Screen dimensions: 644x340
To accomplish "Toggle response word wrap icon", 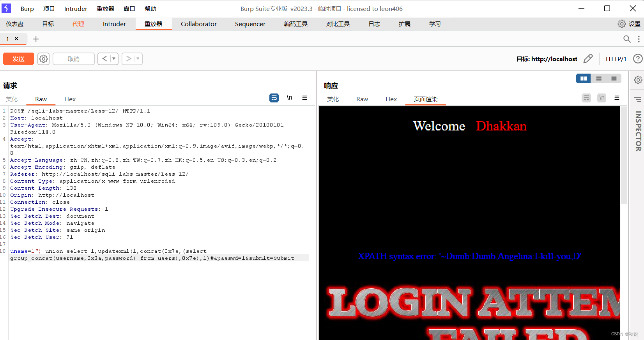I will 586,98.
